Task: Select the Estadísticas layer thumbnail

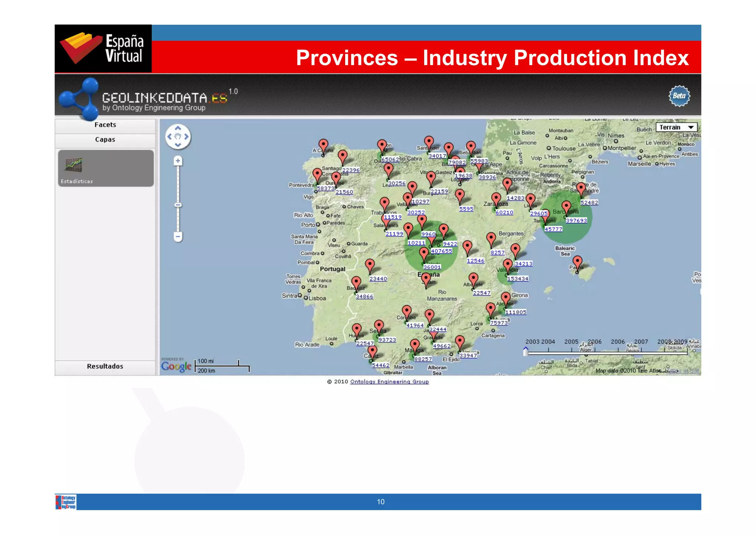Action: [106, 168]
